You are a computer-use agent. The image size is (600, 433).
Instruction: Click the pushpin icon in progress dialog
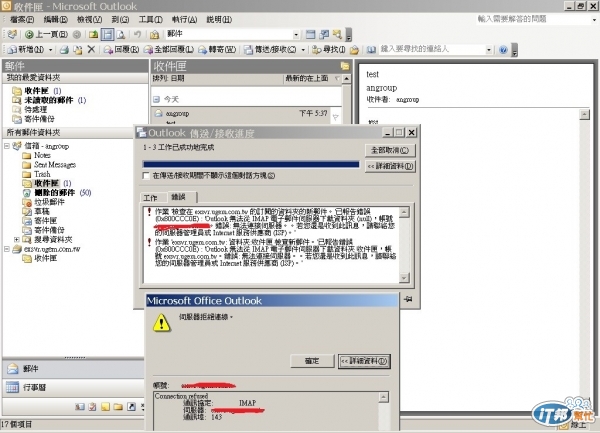point(408,299)
